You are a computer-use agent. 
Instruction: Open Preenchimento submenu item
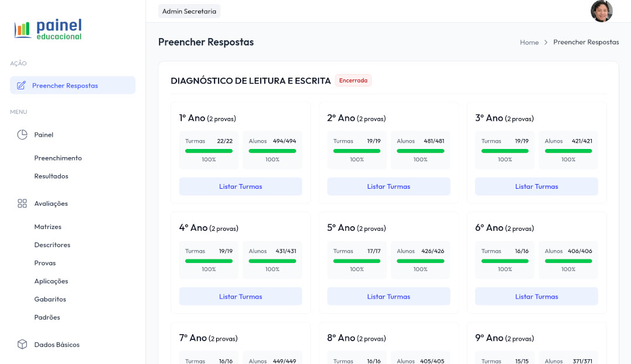58,158
